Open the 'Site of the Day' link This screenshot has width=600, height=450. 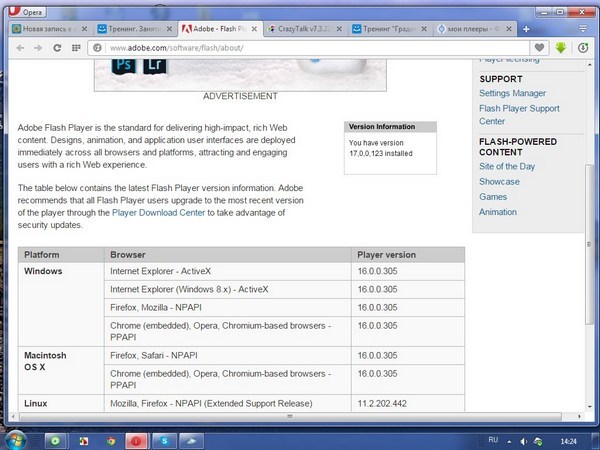tap(507, 166)
